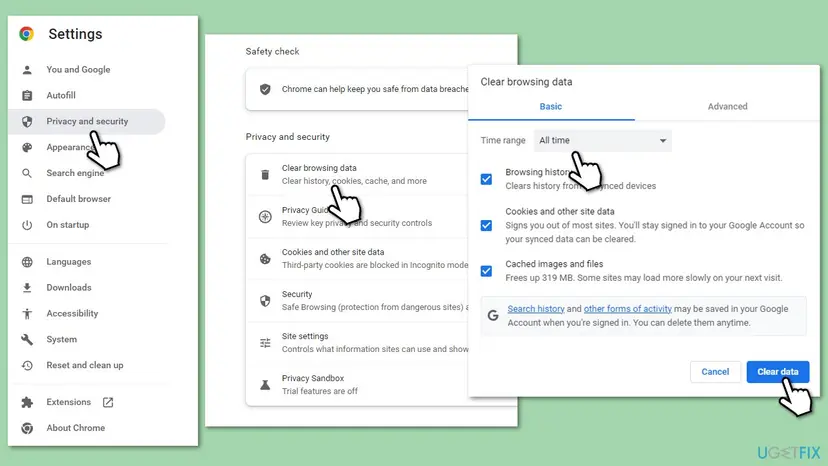Click the On startup power icon
Screen dimensions: 828x466
(27, 225)
